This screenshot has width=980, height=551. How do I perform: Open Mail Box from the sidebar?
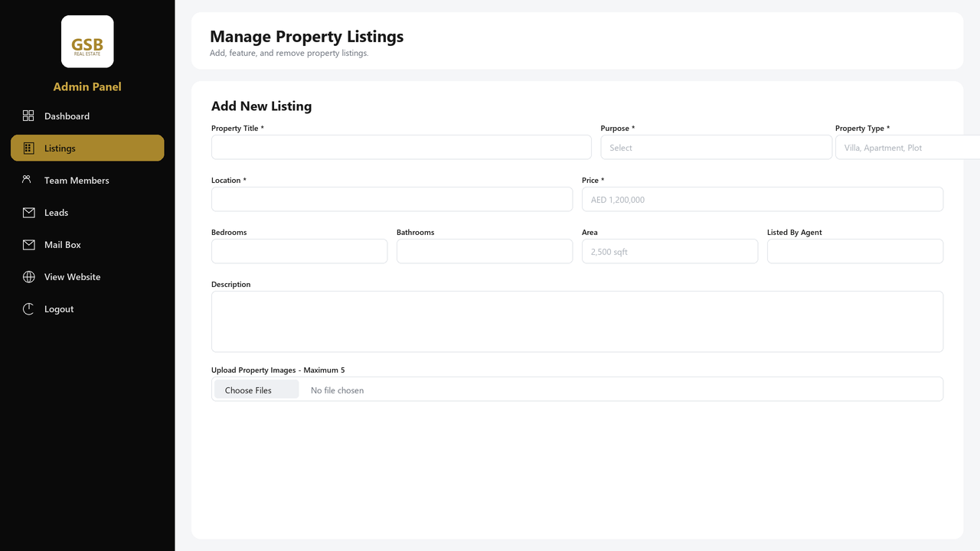click(87, 244)
